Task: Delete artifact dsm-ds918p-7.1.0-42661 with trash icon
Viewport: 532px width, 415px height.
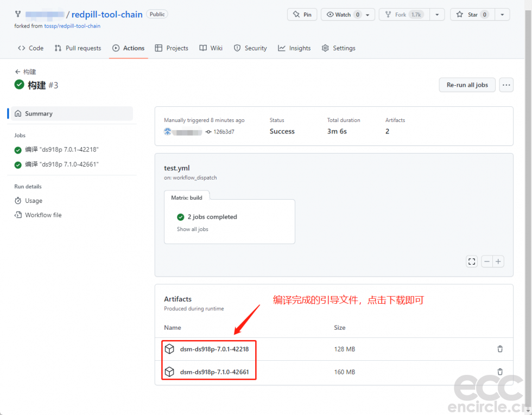Action: 500,372
